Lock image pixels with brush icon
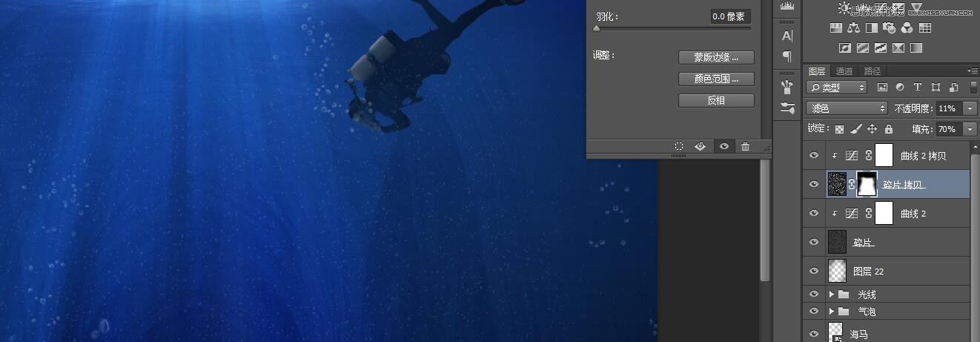Viewport: 980px width, 342px height. [x=855, y=129]
